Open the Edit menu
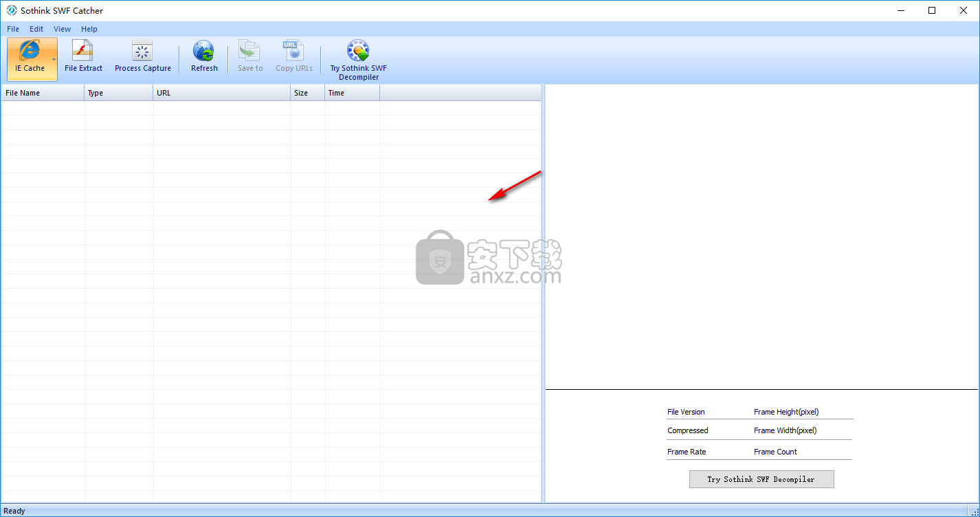The image size is (980, 517). point(36,29)
